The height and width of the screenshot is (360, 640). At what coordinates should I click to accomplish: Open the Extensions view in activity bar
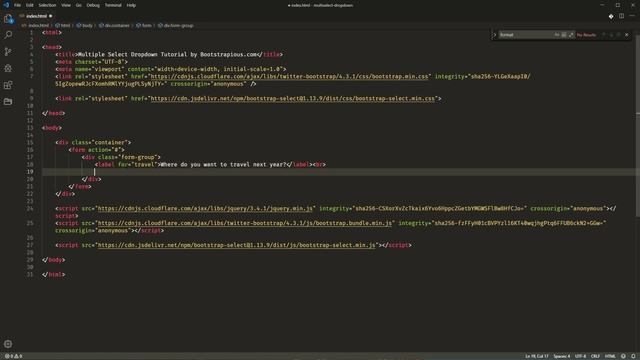(x=8, y=85)
